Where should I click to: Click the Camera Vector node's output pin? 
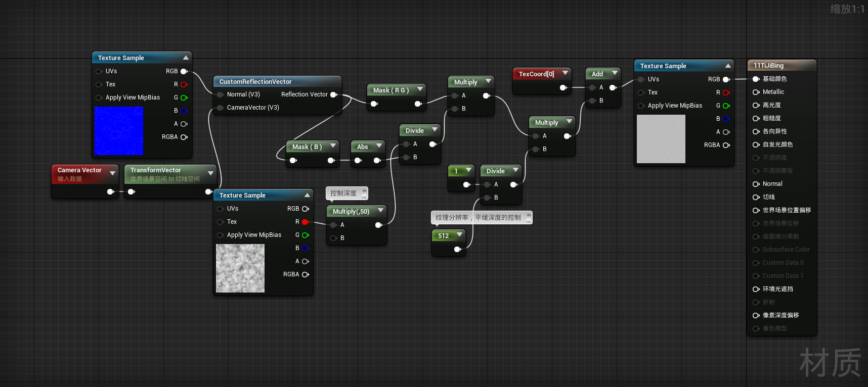tap(111, 191)
